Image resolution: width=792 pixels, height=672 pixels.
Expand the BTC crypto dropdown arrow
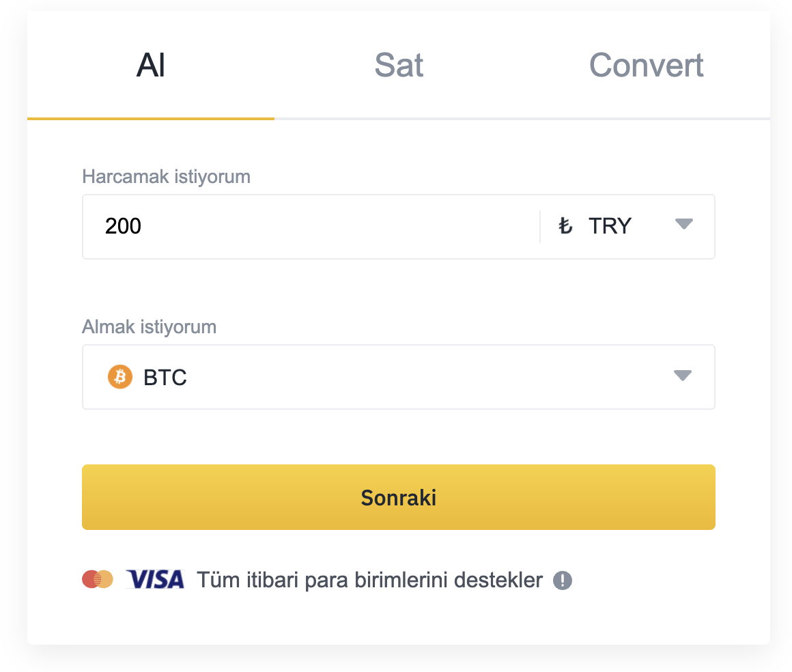pos(682,376)
